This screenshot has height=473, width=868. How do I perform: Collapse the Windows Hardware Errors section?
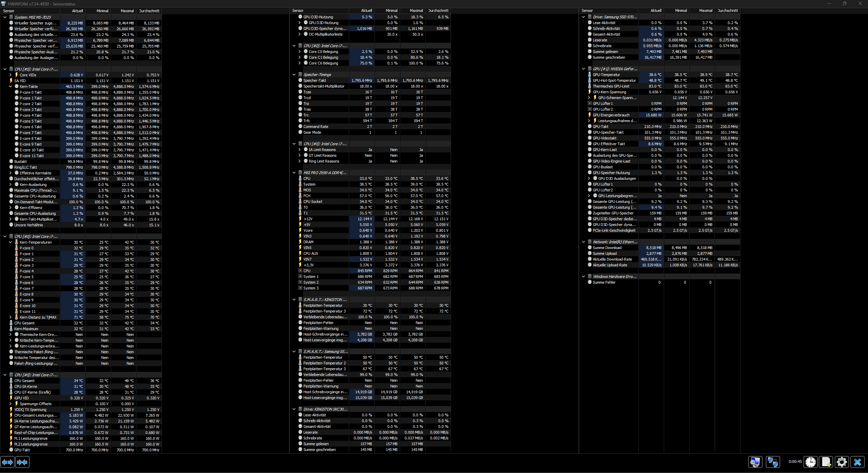point(583,276)
